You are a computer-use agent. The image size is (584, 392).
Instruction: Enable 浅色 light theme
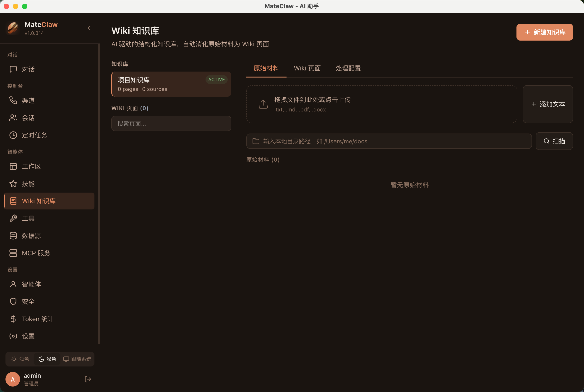tap(20, 359)
